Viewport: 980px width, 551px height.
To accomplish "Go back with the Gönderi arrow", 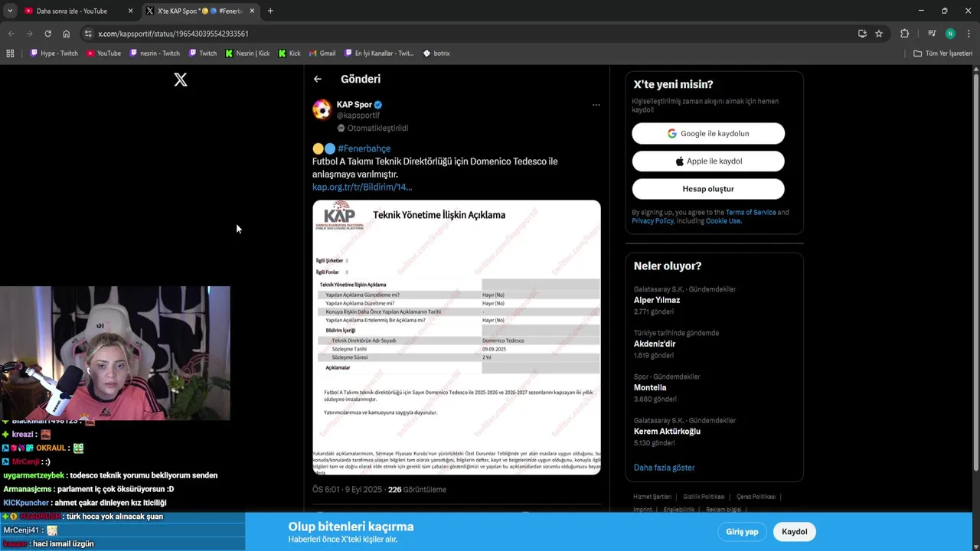I will (318, 79).
